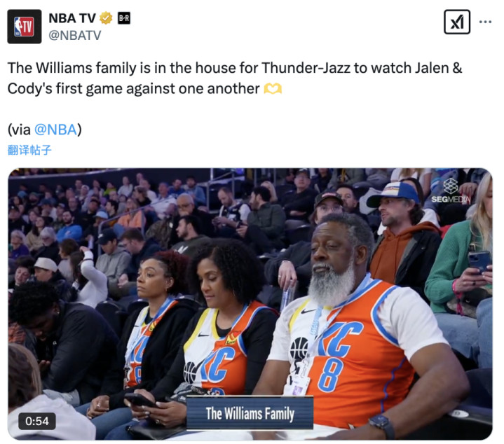The width and height of the screenshot is (504, 444).
Task: Open the NBA TV profile avatar
Action: click(25, 27)
